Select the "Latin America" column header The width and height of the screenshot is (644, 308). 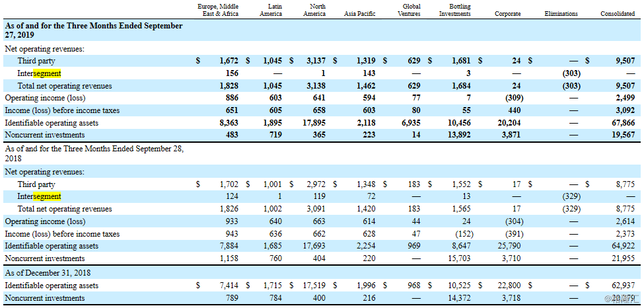coord(269,10)
